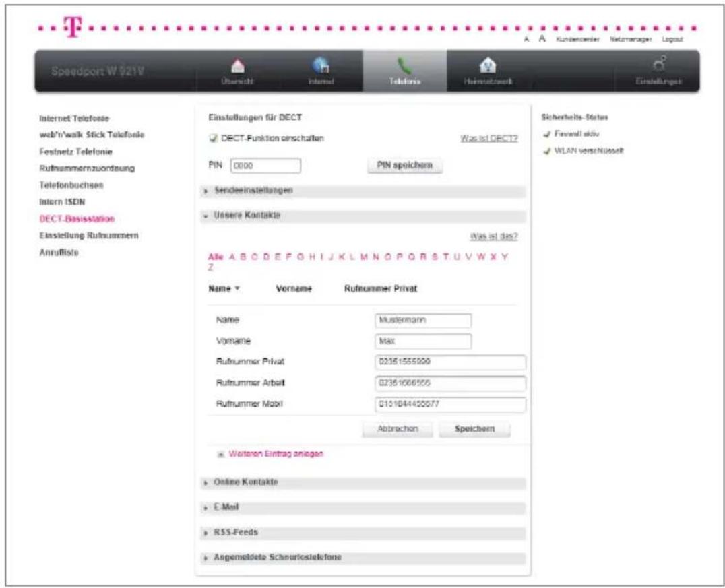Image resolution: width=725 pixels, height=588 pixels.
Task: Open the Kundencenter link
Action: [x=577, y=40]
